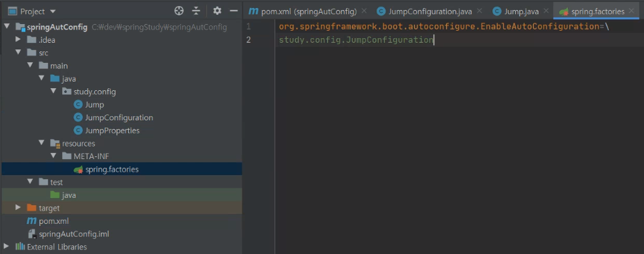The height and width of the screenshot is (254, 644).
Task: Click the locate/select opened file target icon
Action: point(179,11)
